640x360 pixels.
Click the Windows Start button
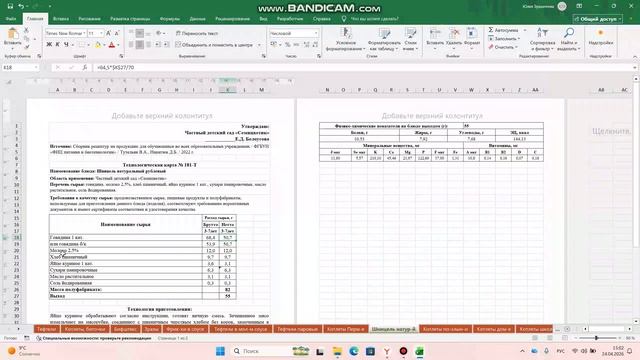220,351
